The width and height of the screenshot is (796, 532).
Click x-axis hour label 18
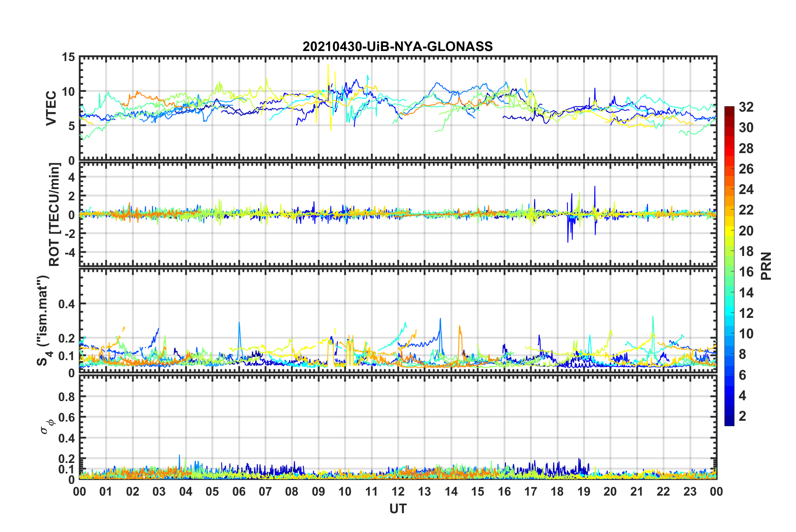(x=557, y=491)
